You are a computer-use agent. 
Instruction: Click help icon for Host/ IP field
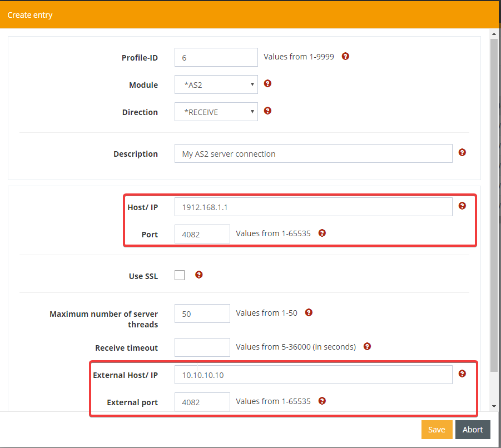462,206
